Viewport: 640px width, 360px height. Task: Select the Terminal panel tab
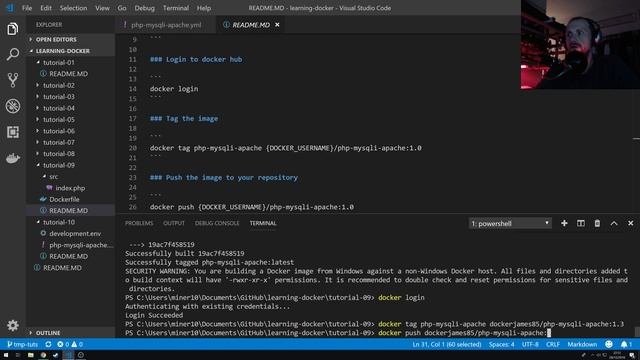(263, 223)
